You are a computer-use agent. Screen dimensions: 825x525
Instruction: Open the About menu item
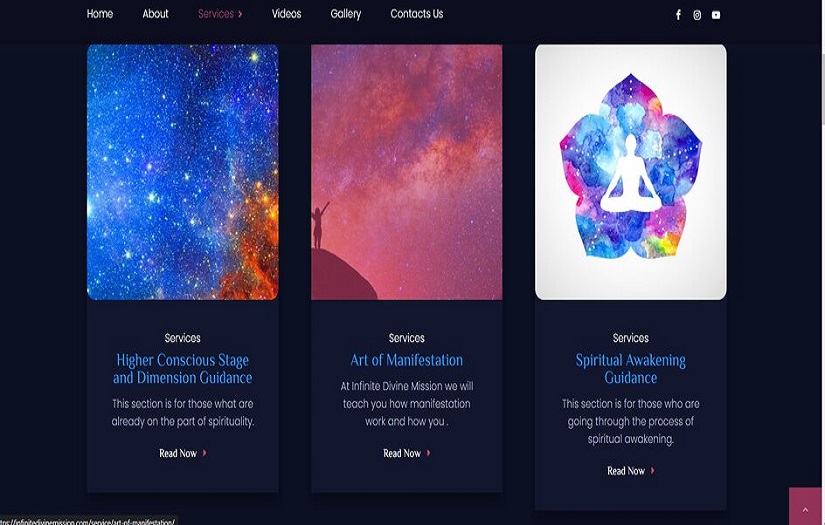(155, 14)
